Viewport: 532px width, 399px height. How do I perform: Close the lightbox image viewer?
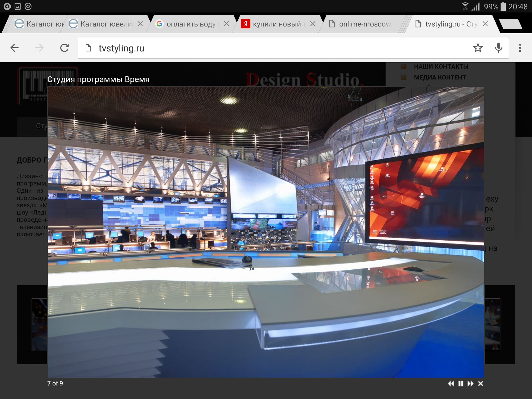tap(481, 384)
